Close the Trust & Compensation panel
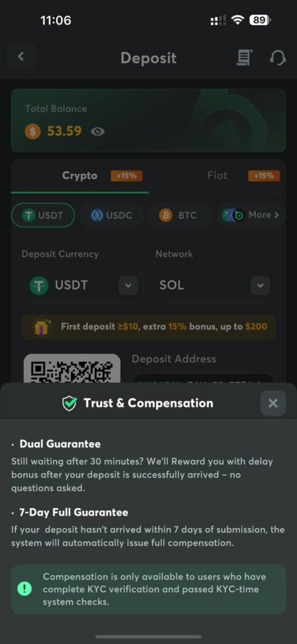Screen dimensions: 297x644 point(272,403)
